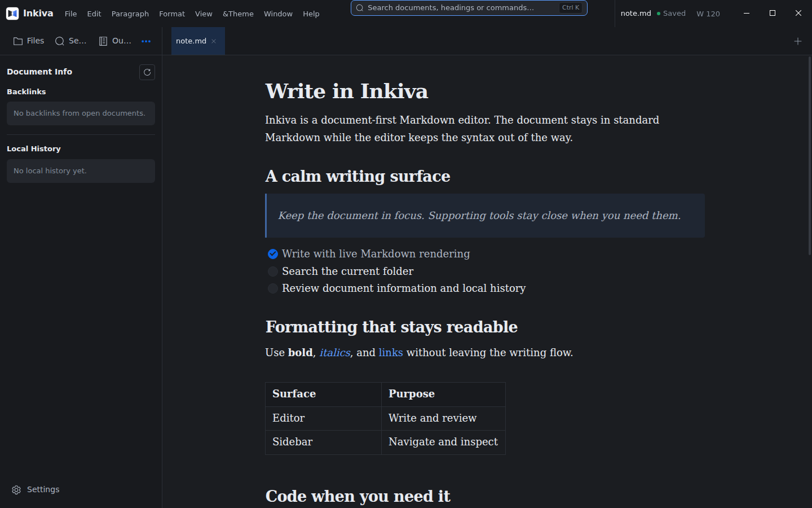This screenshot has height=508, width=812.
Task: Select the 'Purpose' table header cell
Action: (443, 395)
